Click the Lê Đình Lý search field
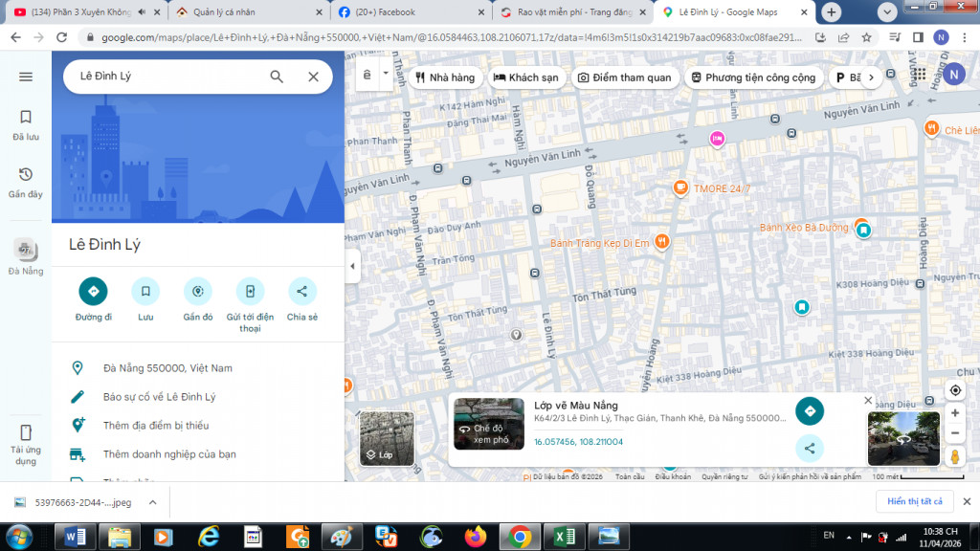 tap(163, 77)
